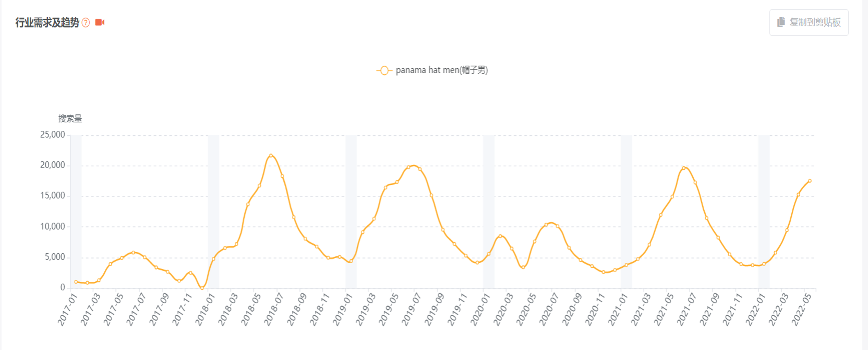Screen dimensions: 868x350
Task: Click the 2018-01 x-axis date label
Action: coord(205,310)
